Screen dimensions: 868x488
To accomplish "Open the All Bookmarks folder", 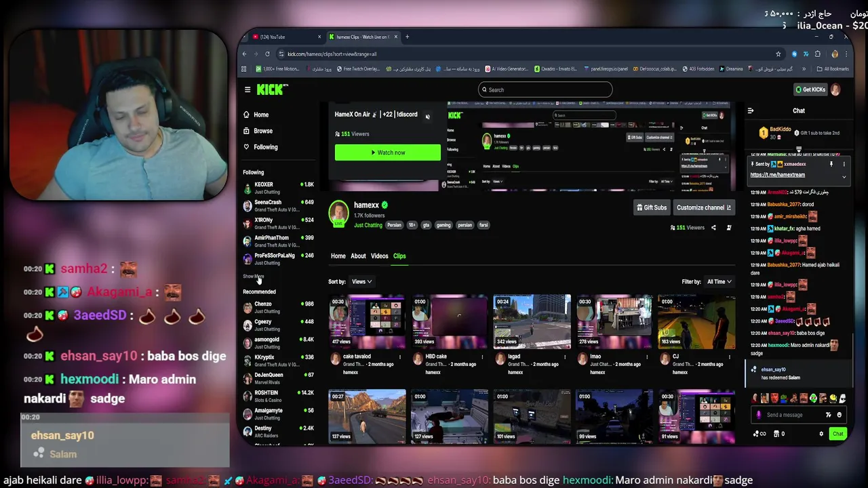I will 833,69.
